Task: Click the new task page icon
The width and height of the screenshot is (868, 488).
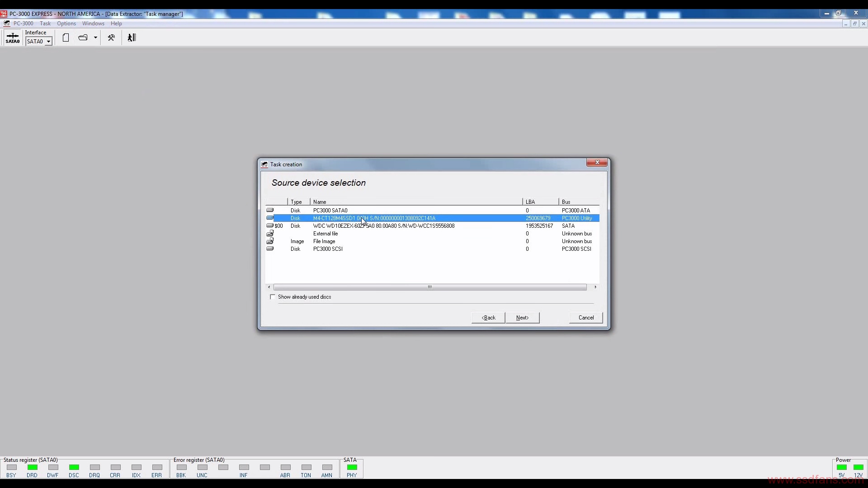Action: tap(66, 38)
